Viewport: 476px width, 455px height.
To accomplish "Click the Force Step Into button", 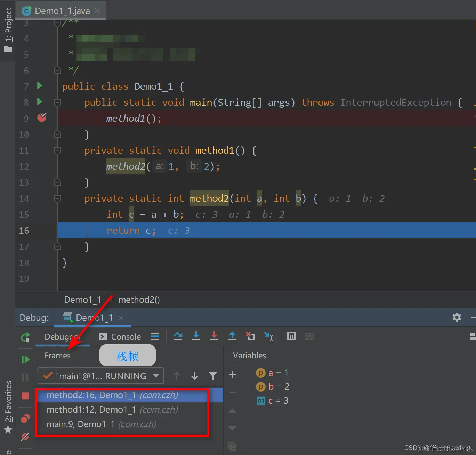I will click(214, 336).
